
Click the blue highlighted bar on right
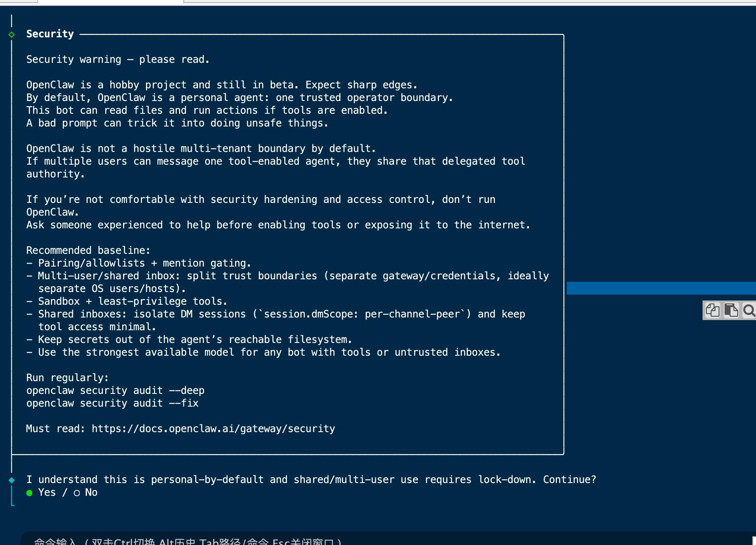[661, 288]
